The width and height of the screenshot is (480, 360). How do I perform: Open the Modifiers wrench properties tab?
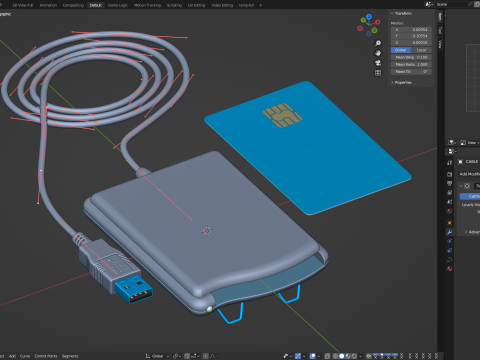(x=450, y=232)
